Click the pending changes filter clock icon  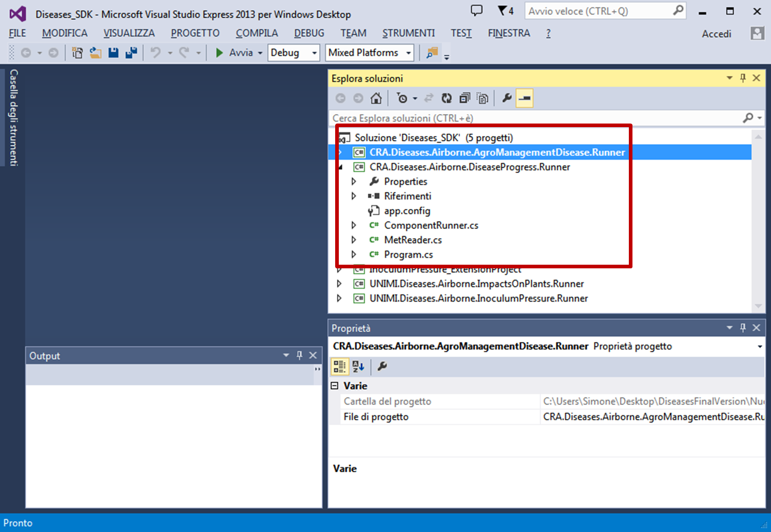click(402, 98)
